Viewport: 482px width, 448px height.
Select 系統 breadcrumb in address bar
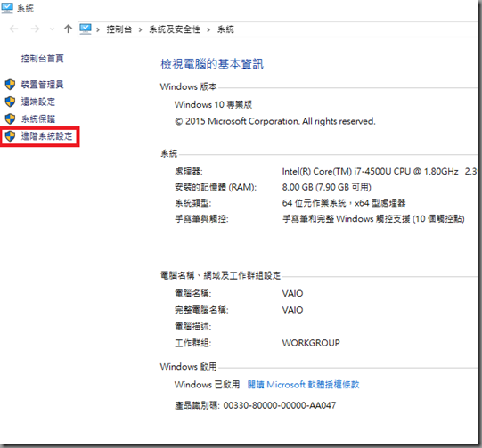pyautogui.click(x=225, y=29)
